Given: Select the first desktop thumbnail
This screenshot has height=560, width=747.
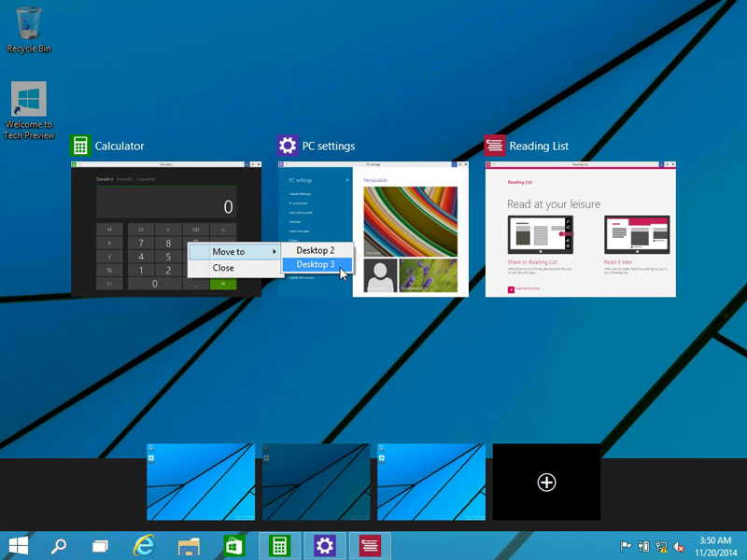Looking at the screenshot, I should 201,482.
